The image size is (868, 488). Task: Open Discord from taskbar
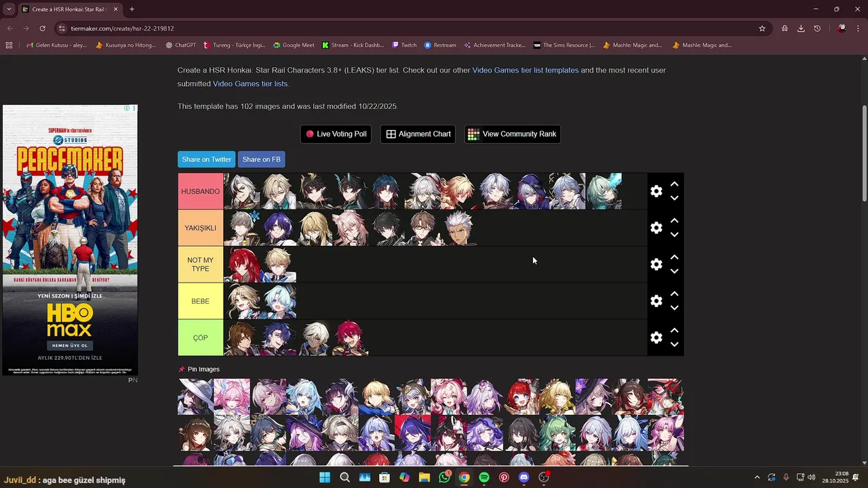tap(524, 477)
